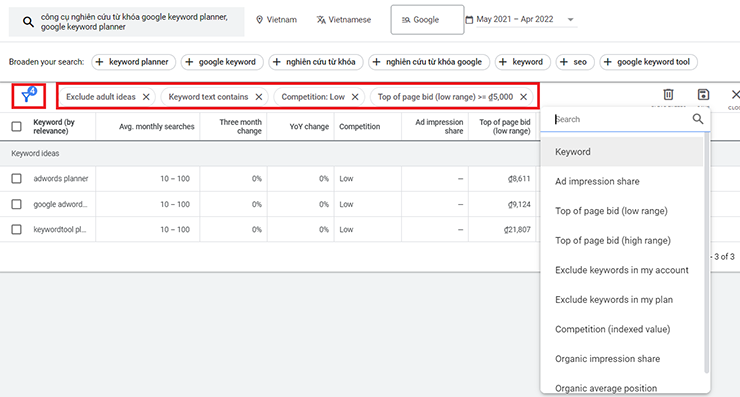Image resolution: width=740 pixels, height=397 pixels.
Task: Click the Vietnamese language icon
Action: tap(321, 20)
